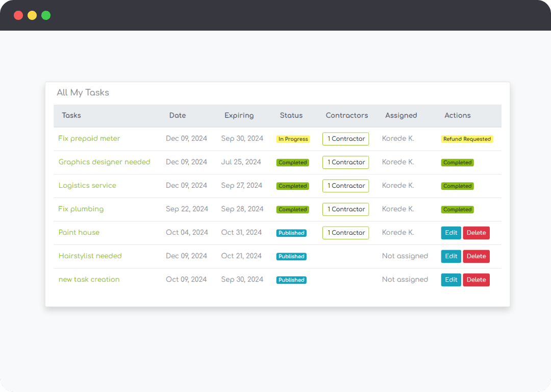Image resolution: width=551 pixels, height=392 pixels.
Task: Click Not assigned for Hairstylist needed
Action: pos(405,256)
